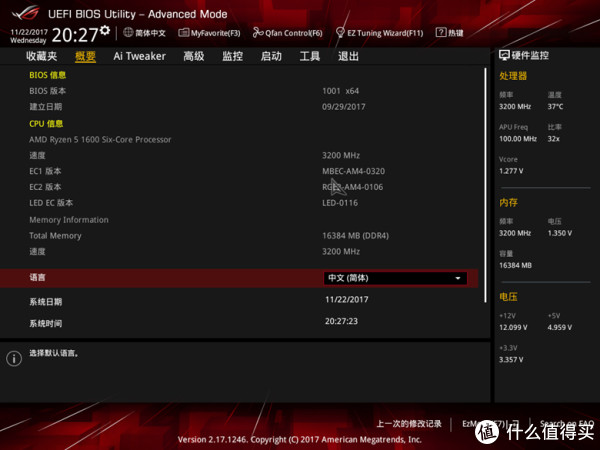This screenshot has width=600, height=450.
Task: Open the 监控 monitor tab
Action: pos(233,56)
